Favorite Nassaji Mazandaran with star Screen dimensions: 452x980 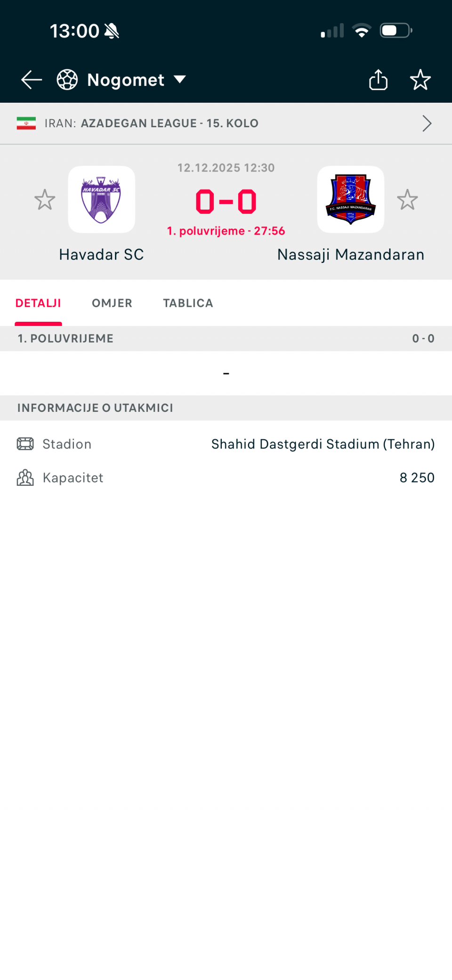pyautogui.click(x=407, y=200)
